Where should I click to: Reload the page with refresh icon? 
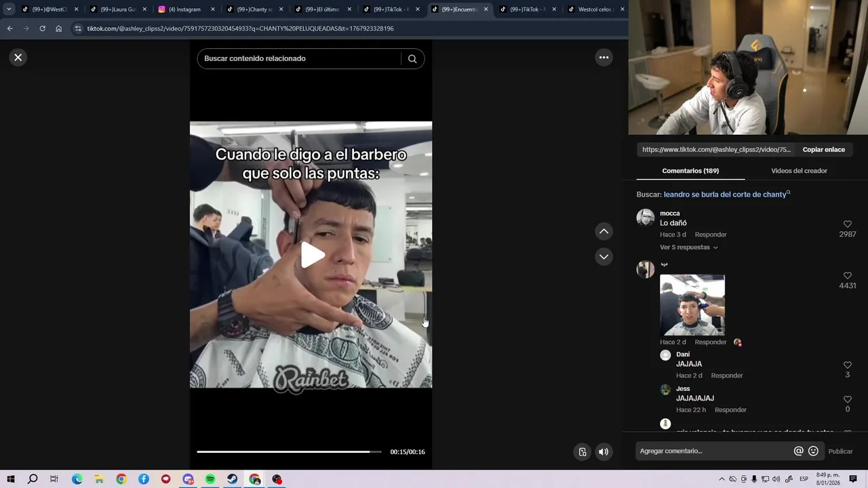(x=42, y=28)
